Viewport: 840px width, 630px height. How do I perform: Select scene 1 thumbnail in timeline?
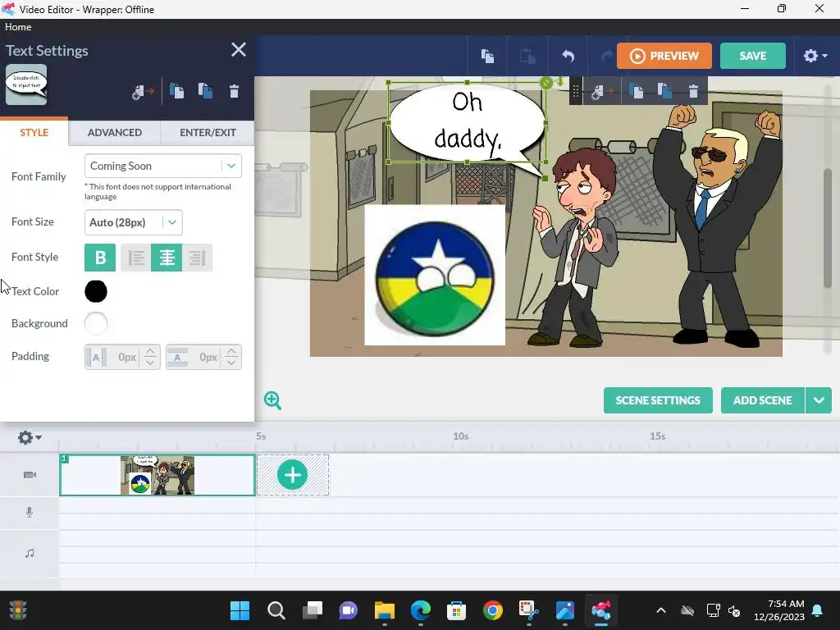coord(157,475)
